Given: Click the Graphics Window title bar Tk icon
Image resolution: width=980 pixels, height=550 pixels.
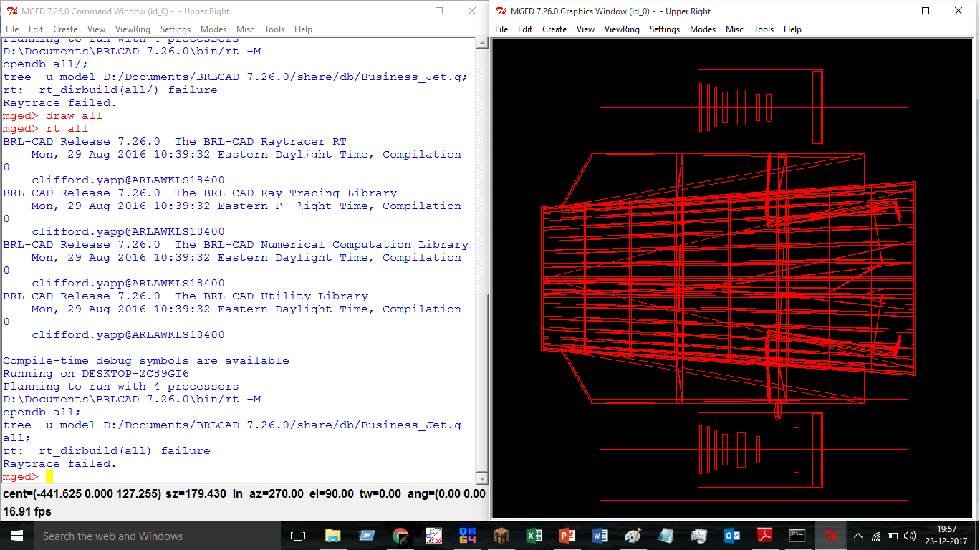Looking at the screenshot, I should [x=501, y=11].
